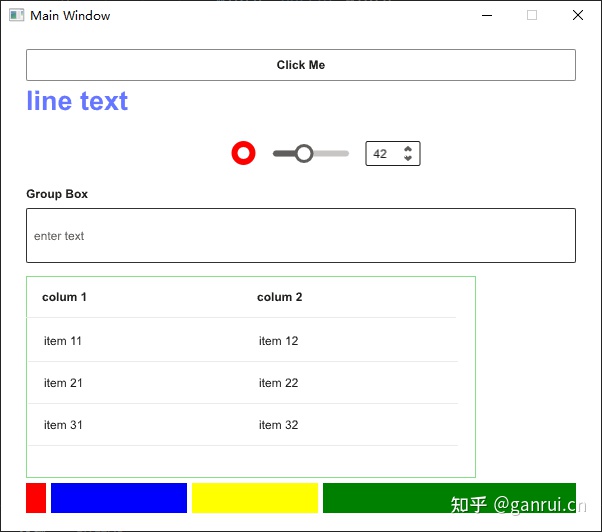
Task: Click the Main Window title bar icon
Action: [16, 15]
